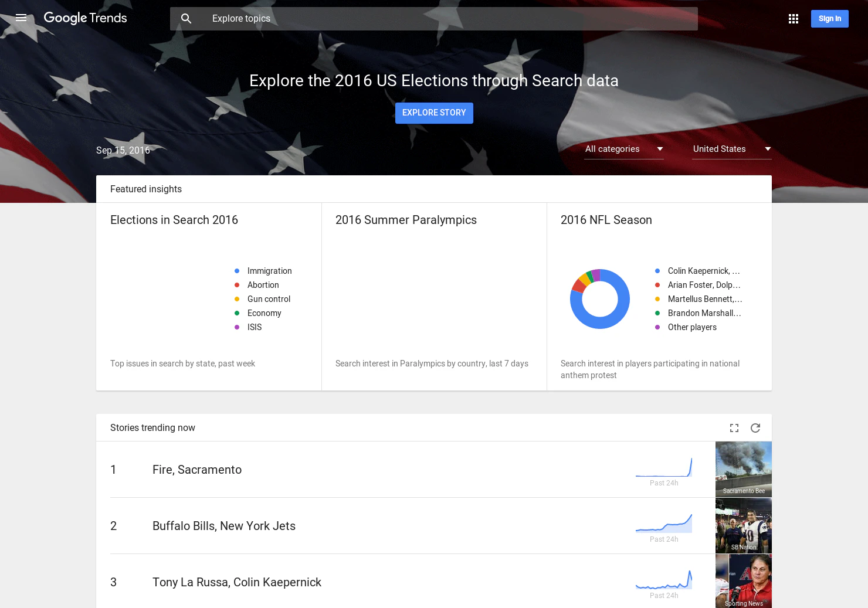Open the hamburger main menu
Screen dimensions: 868x608
click(x=21, y=18)
